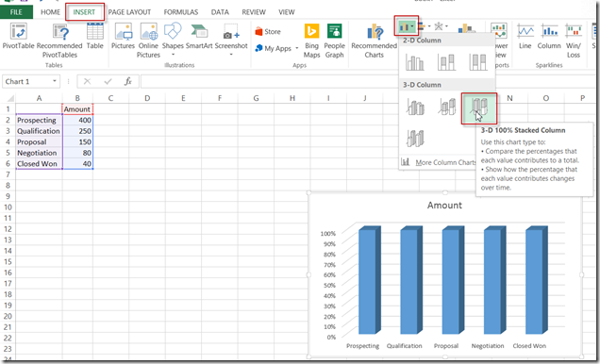This screenshot has width=600, height=364.
Task: Open the REVIEW tab
Action: (254, 12)
